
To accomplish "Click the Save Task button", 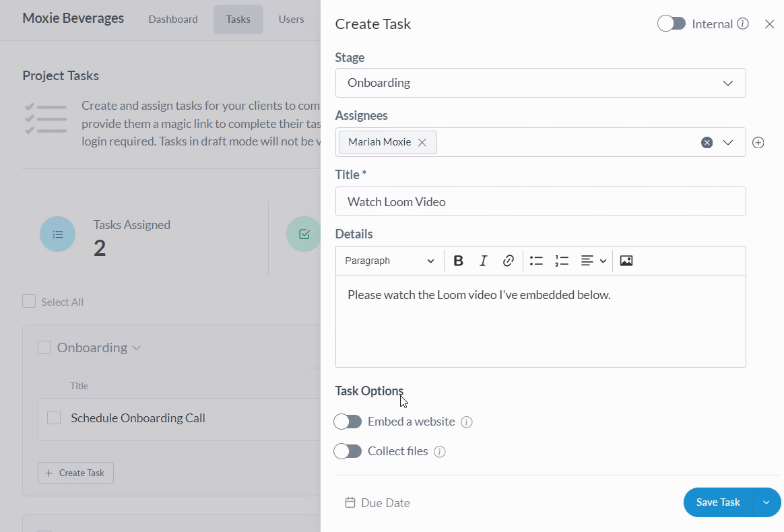I will click(718, 502).
